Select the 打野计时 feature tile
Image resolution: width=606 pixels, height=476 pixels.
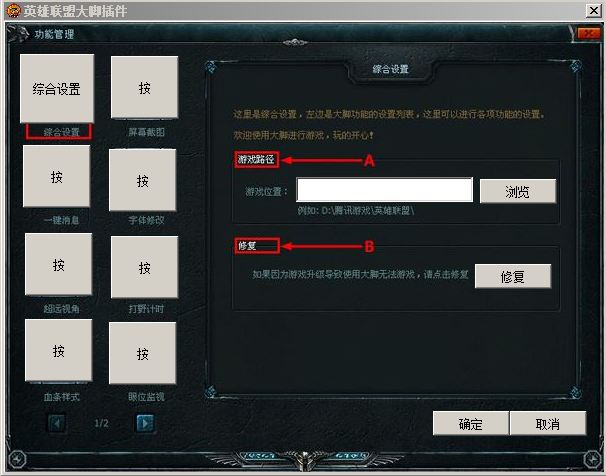point(145,267)
